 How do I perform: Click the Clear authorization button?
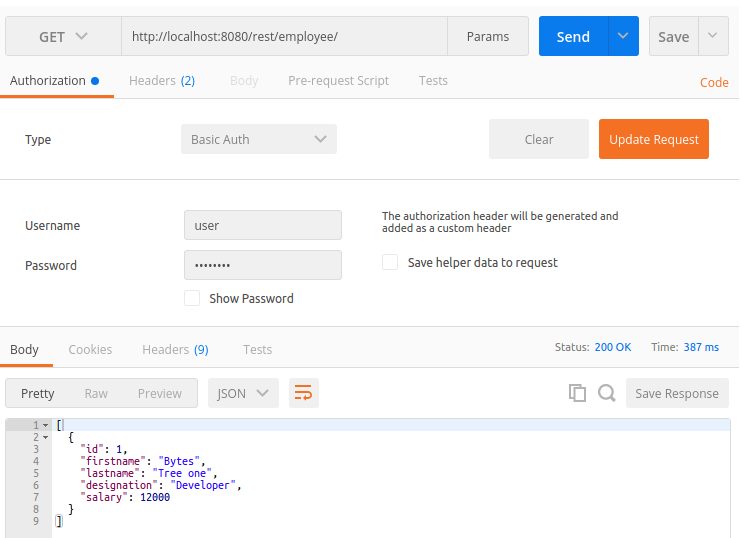(x=539, y=139)
